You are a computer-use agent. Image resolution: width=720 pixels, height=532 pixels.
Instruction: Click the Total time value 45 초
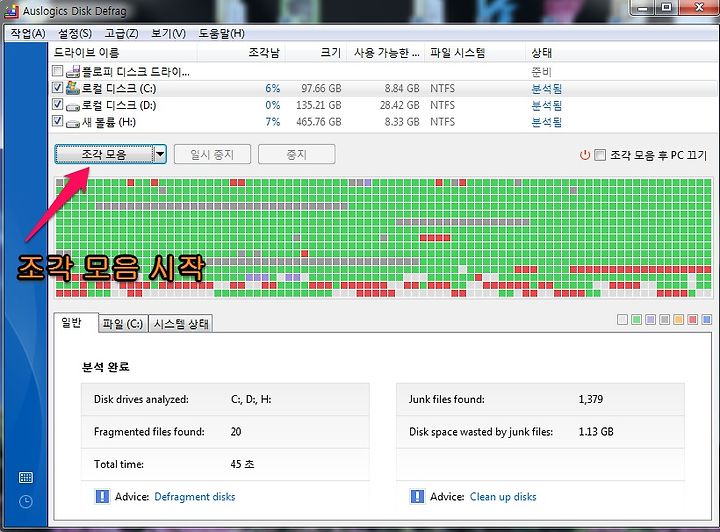click(x=242, y=464)
